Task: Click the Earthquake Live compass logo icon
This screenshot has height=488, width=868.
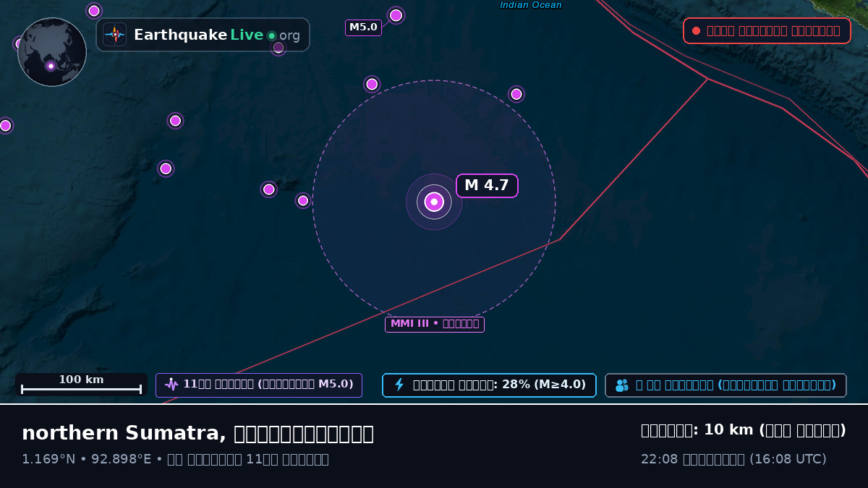Action: (x=115, y=35)
